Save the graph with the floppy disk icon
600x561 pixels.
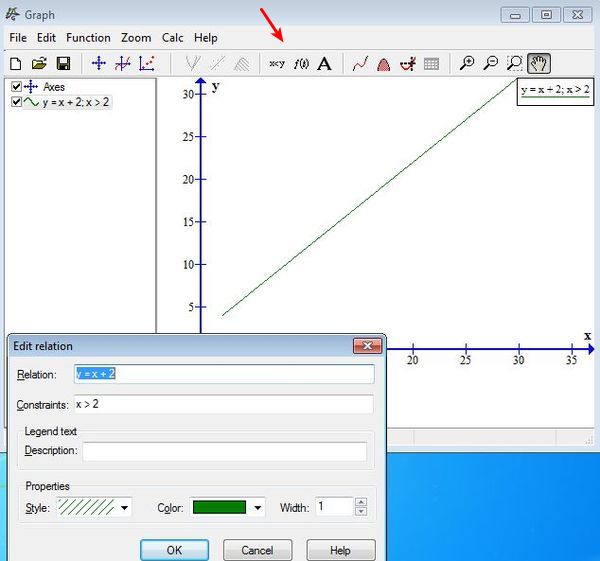63,64
